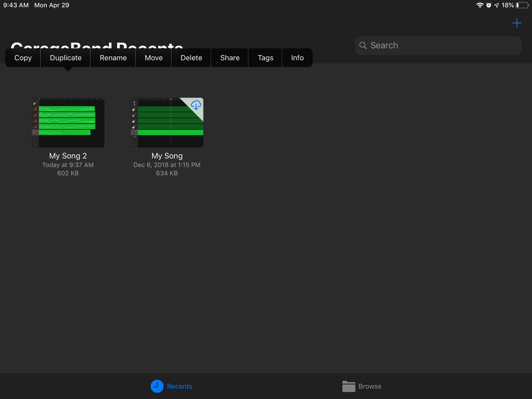Choose Move from the context menu
The height and width of the screenshot is (399, 532).
(154, 58)
